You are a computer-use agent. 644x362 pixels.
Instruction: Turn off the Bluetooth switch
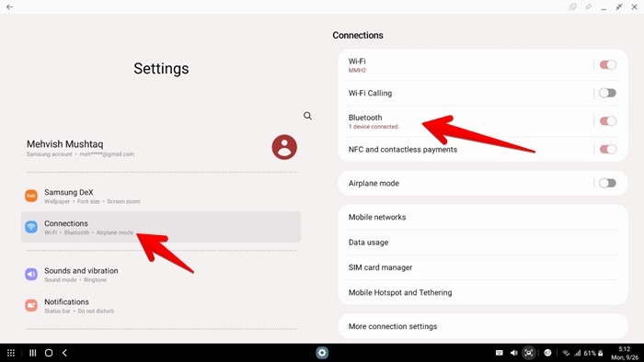pos(608,121)
